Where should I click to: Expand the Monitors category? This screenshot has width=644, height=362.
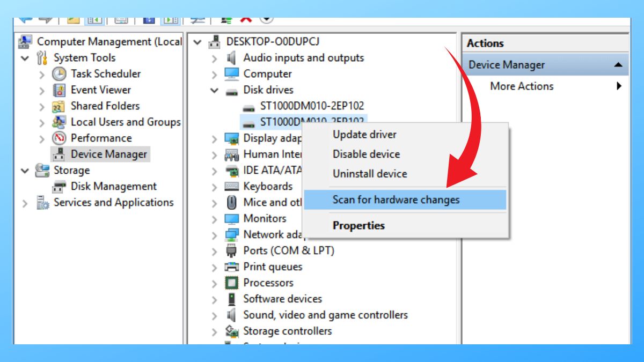pyautogui.click(x=215, y=219)
